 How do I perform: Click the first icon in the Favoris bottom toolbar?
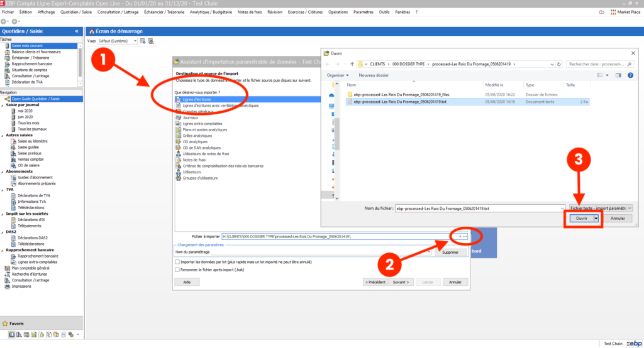pos(11,335)
